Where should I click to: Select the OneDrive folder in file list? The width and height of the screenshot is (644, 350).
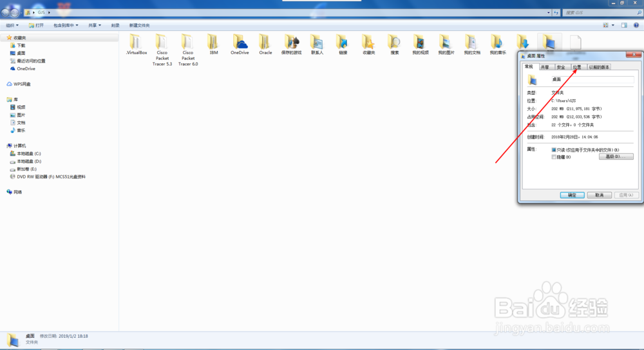240,45
